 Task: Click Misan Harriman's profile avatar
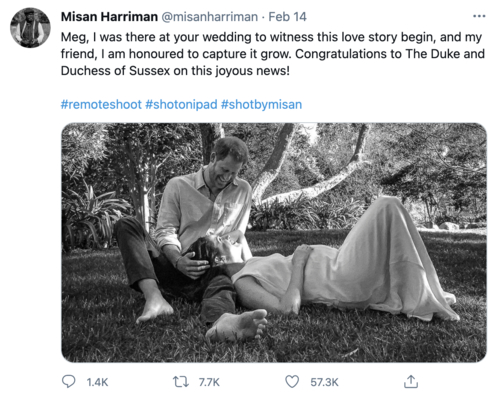(30, 28)
